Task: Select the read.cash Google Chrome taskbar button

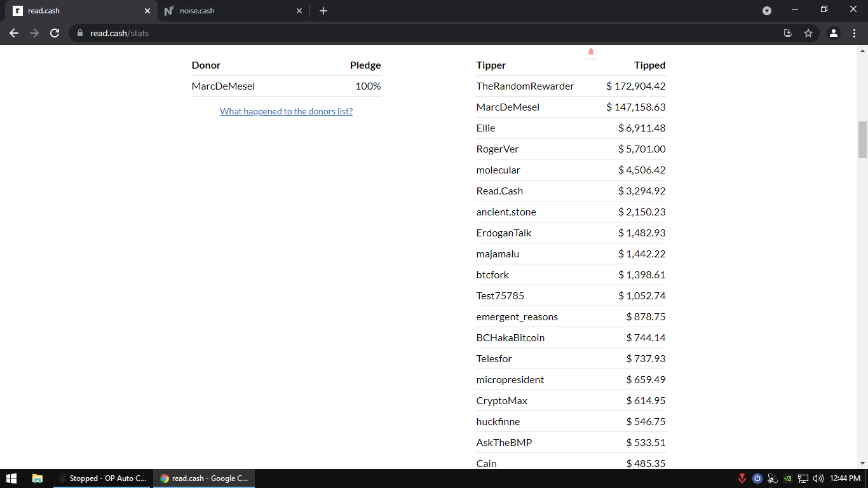Action: (204, 478)
